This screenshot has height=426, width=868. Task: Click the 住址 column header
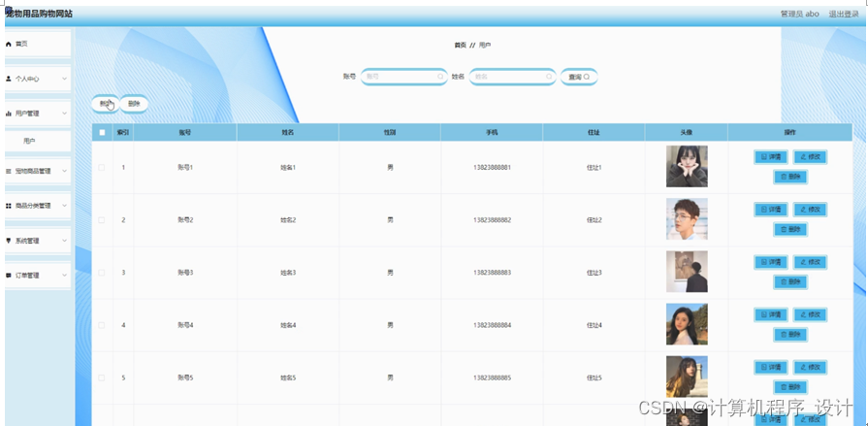pyautogui.click(x=594, y=132)
